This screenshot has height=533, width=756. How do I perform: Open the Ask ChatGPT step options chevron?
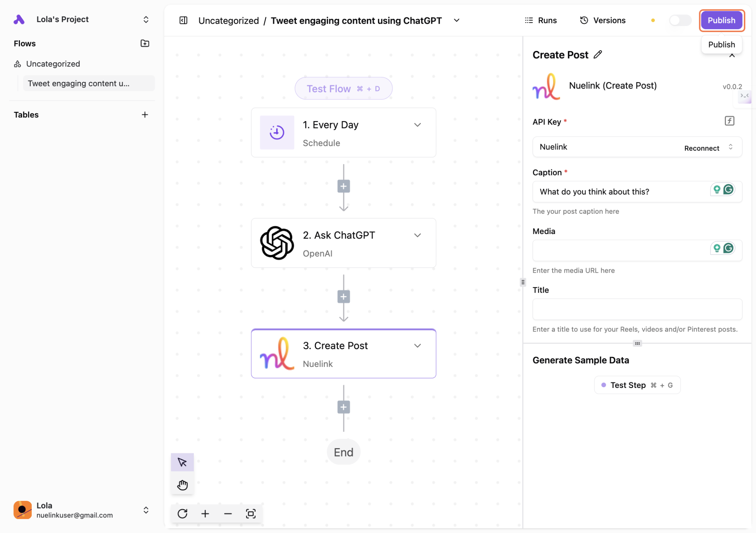pos(417,235)
